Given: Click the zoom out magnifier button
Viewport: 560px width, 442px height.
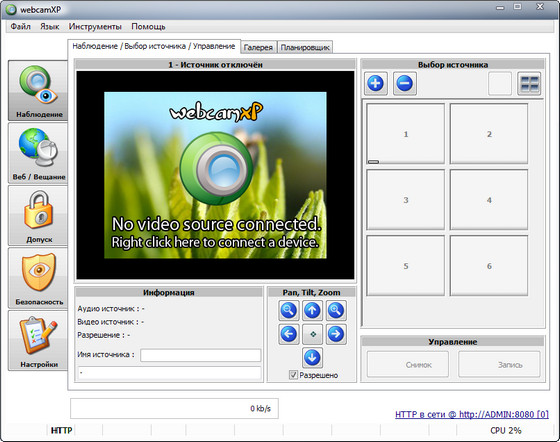Looking at the screenshot, I should point(289,310).
